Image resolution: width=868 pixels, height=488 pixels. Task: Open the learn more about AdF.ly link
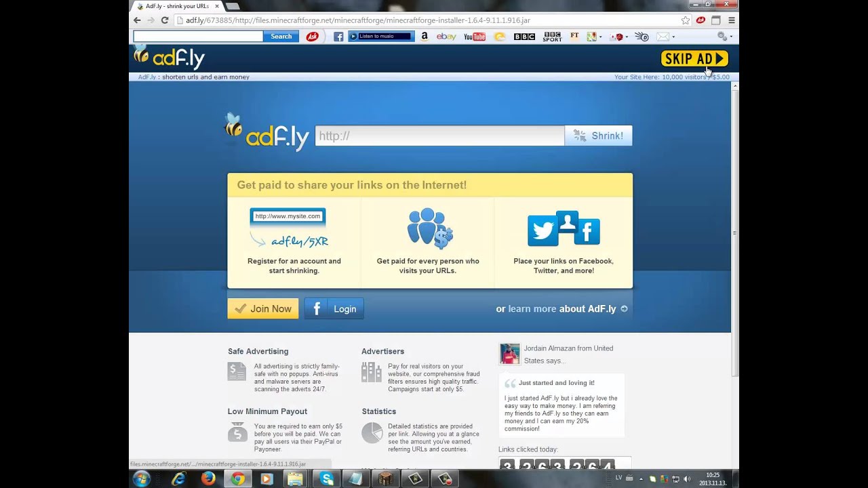[561, 309]
